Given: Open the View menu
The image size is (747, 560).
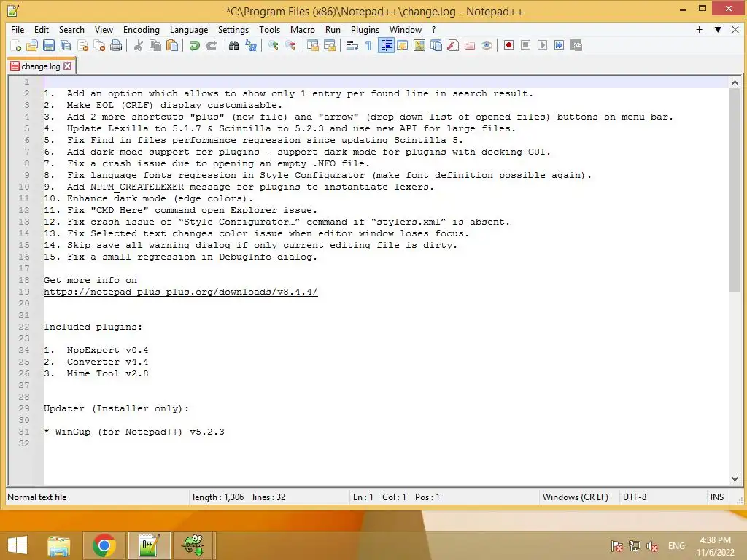Looking at the screenshot, I should pyautogui.click(x=104, y=29).
